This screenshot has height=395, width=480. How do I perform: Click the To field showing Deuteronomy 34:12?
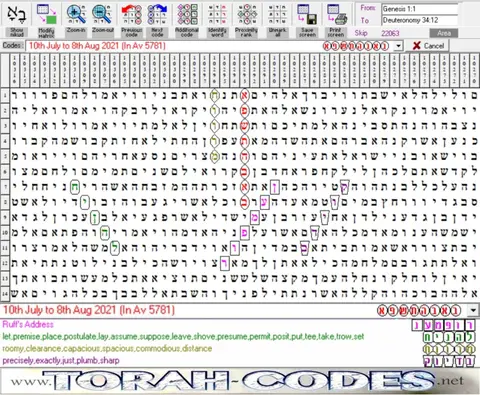(x=420, y=20)
